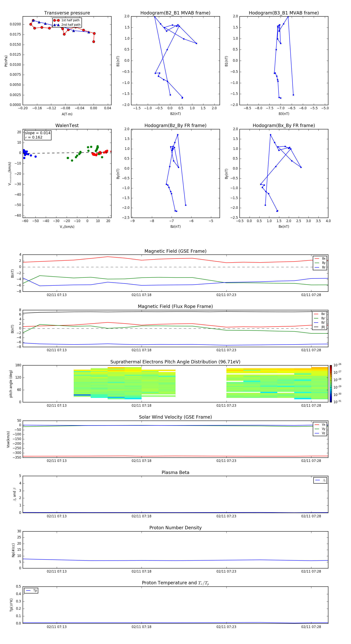Select the 'Tp' legend entry
351x644 pixels.
(31, 591)
